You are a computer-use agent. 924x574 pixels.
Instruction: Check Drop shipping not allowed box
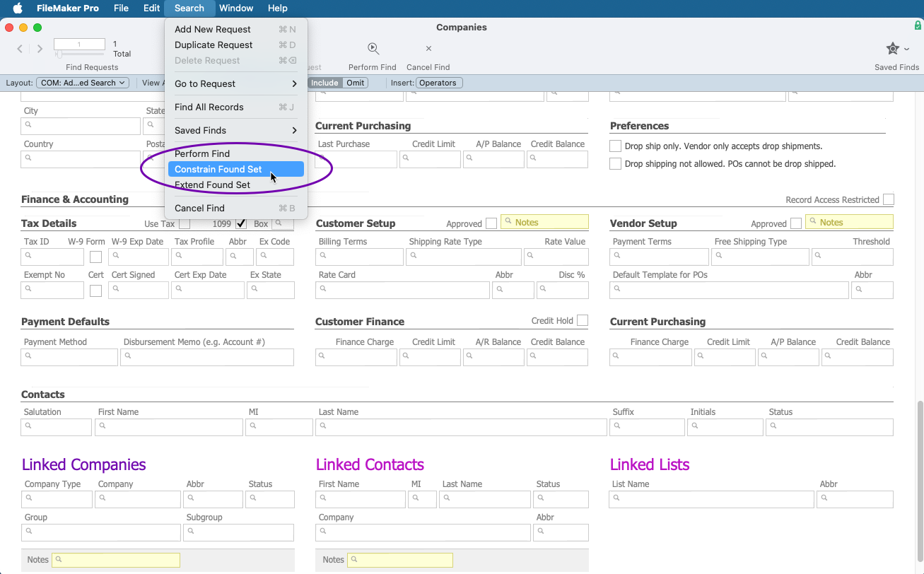(615, 163)
